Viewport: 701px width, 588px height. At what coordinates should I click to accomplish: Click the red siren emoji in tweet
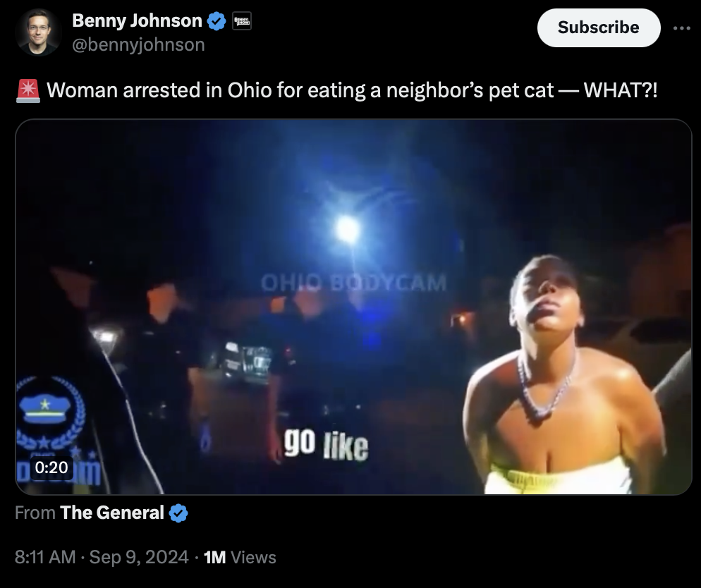28,90
